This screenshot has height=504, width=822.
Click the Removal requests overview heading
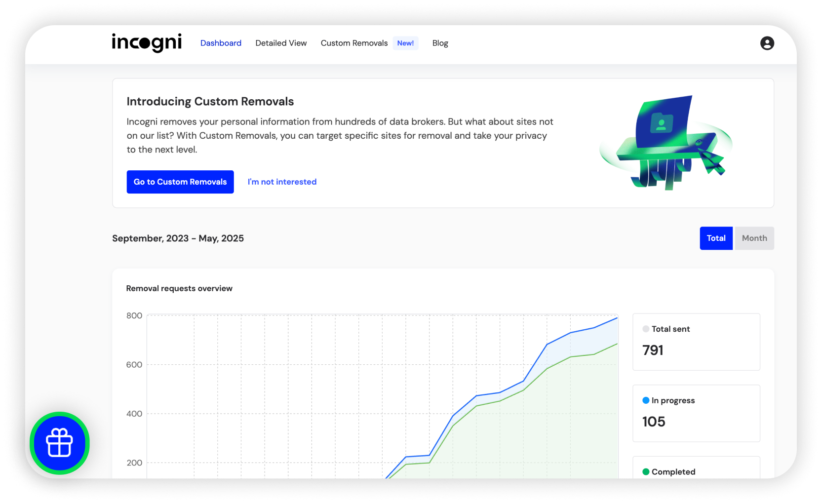coord(179,288)
